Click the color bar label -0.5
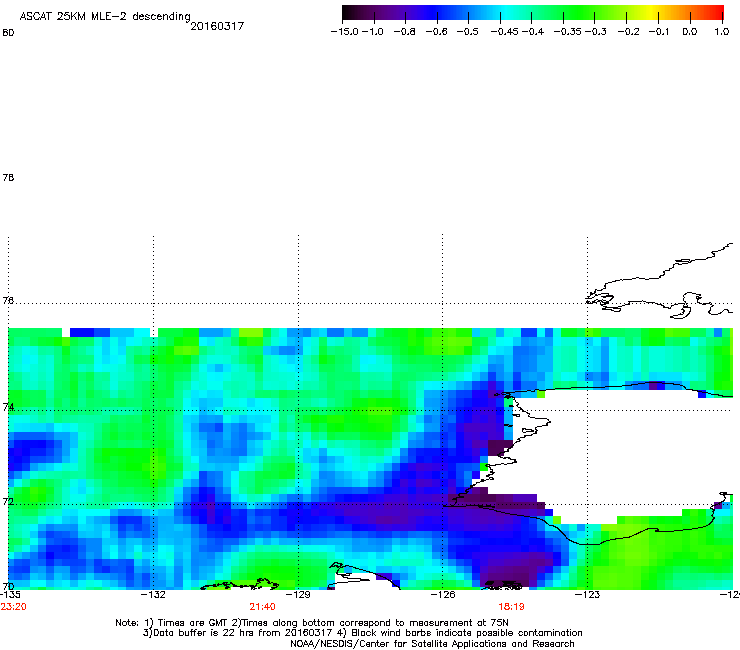Image resolution: width=740 pixels, height=650 pixels. click(x=467, y=32)
